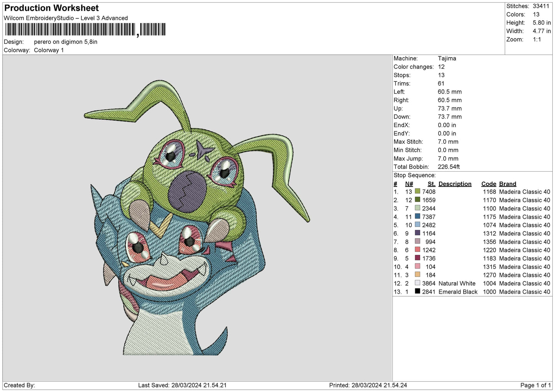This screenshot has height=392, width=555.
Task: Click the stitch count 3864 for Natural White
Action: point(429,283)
